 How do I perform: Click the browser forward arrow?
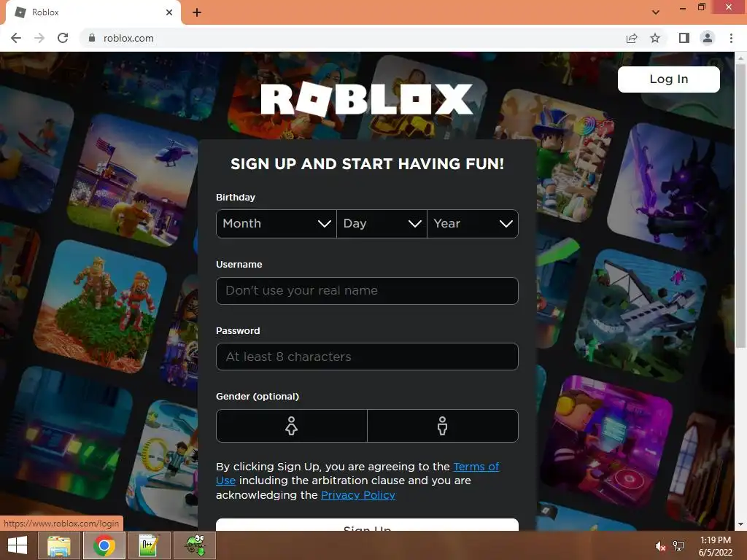(x=39, y=38)
